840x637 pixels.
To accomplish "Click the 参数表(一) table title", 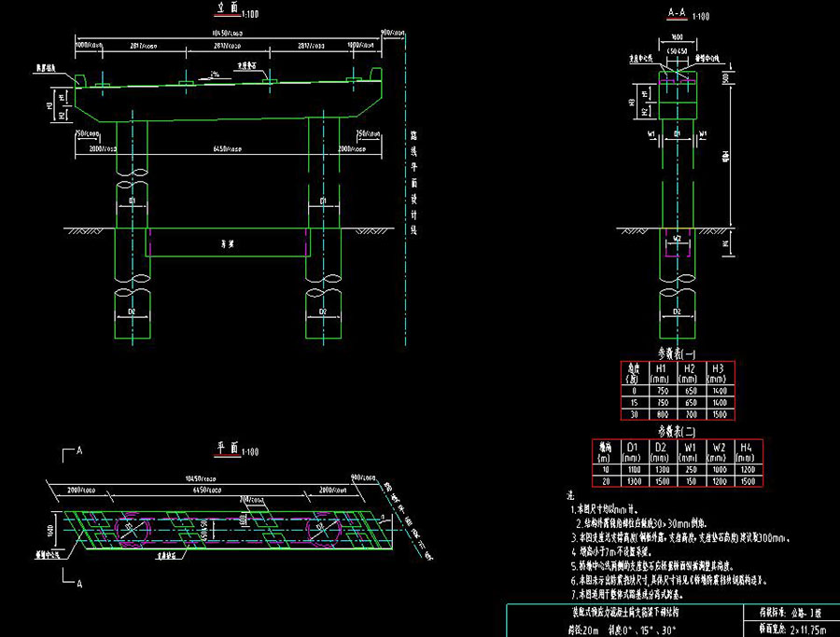I will point(677,353).
